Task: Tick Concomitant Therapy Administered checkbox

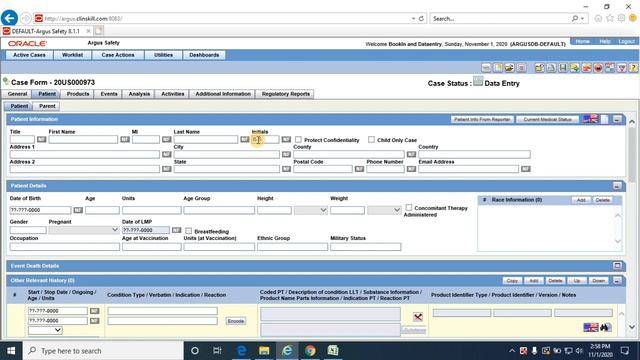Action: coord(409,207)
